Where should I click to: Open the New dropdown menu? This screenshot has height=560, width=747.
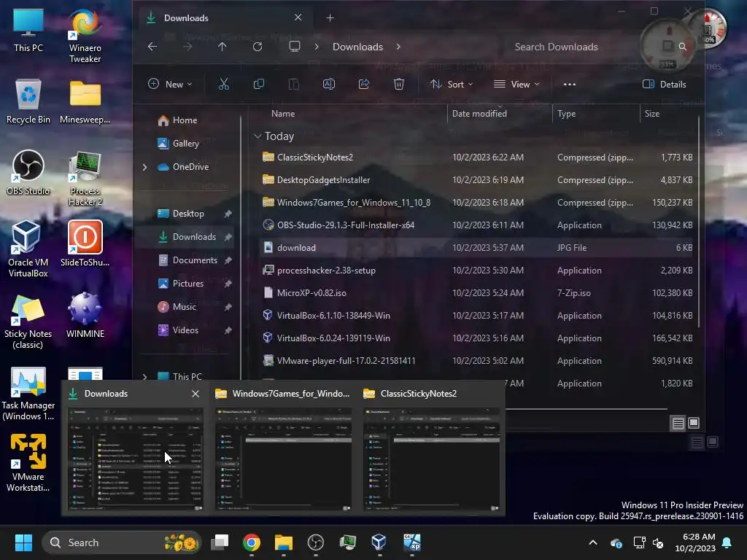(170, 85)
